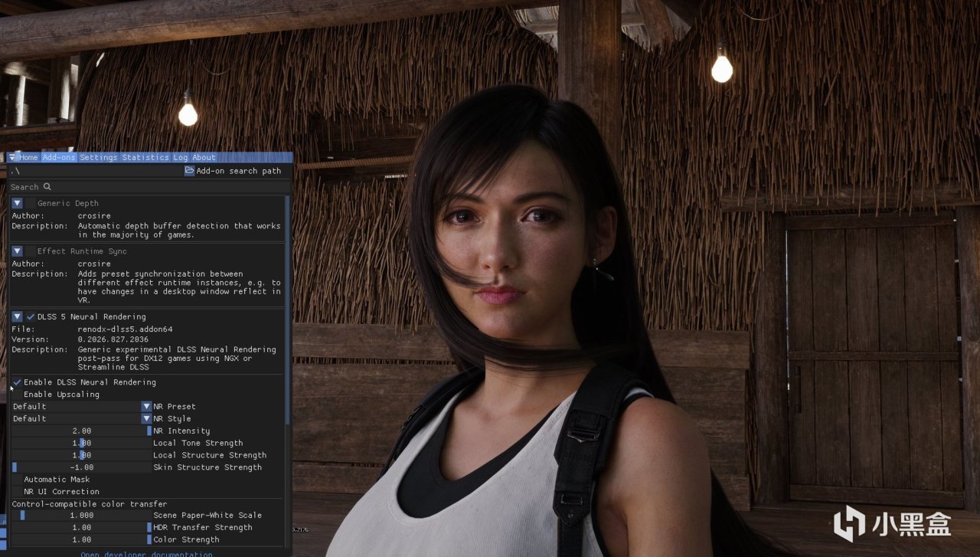
Task: Click the Generic Depth add-on name
Action: coord(67,203)
